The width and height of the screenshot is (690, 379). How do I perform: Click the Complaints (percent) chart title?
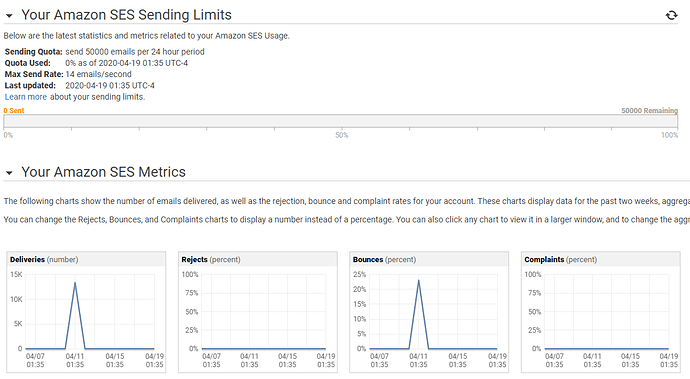pos(560,260)
